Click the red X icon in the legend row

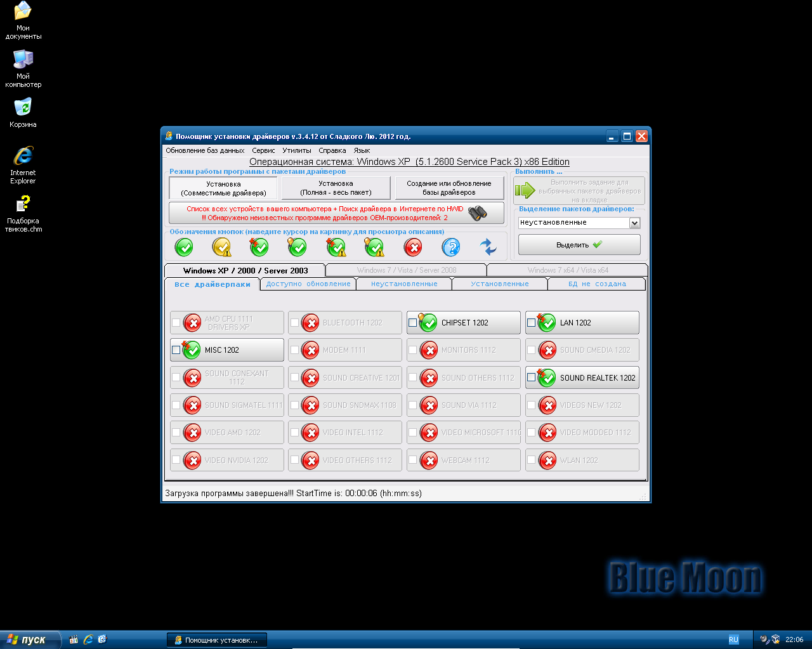click(x=413, y=247)
